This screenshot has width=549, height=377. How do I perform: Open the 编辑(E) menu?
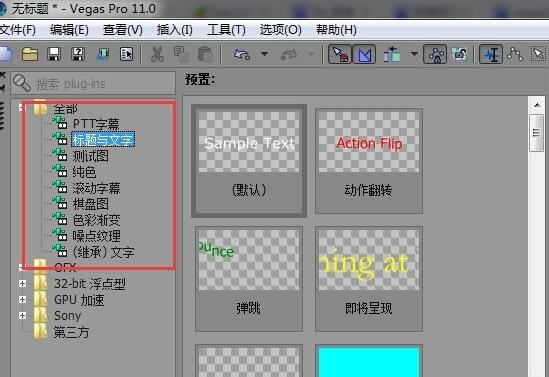click(69, 30)
